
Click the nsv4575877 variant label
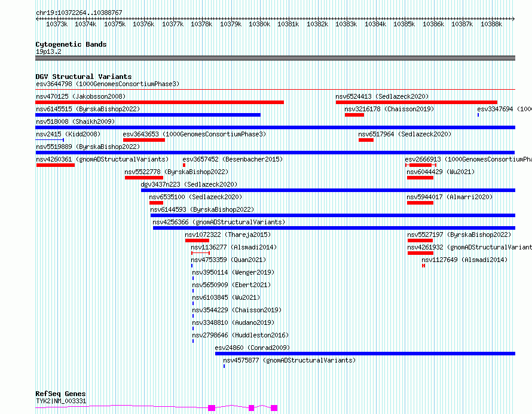289,360
